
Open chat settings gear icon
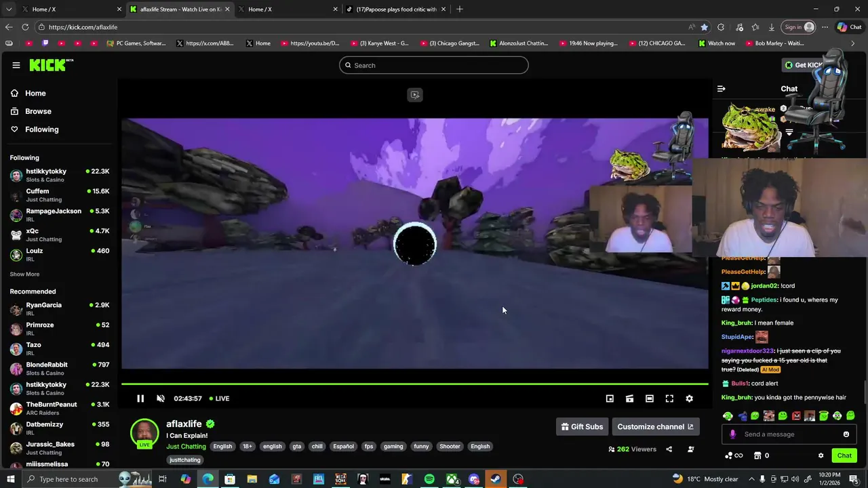821,455
